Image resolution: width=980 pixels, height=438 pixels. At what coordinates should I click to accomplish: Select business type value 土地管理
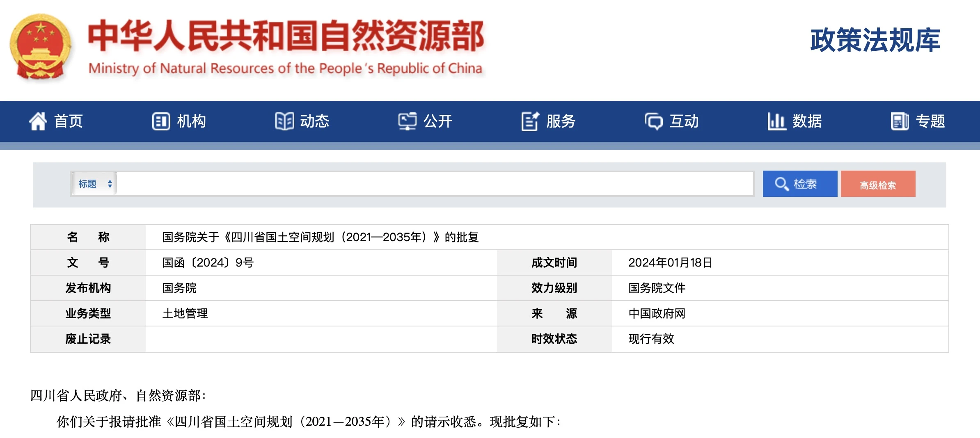pyautogui.click(x=185, y=313)
